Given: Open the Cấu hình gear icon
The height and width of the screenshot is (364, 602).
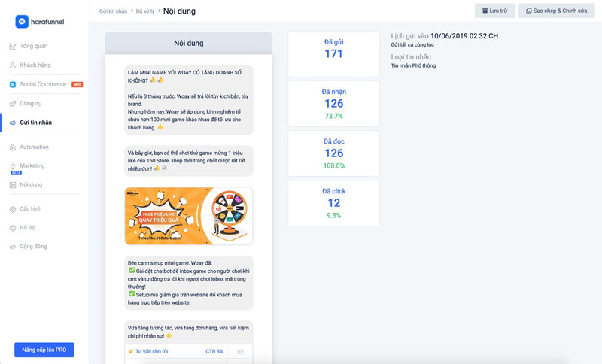Looking at the screenshot, I should [x=13, y=209].
